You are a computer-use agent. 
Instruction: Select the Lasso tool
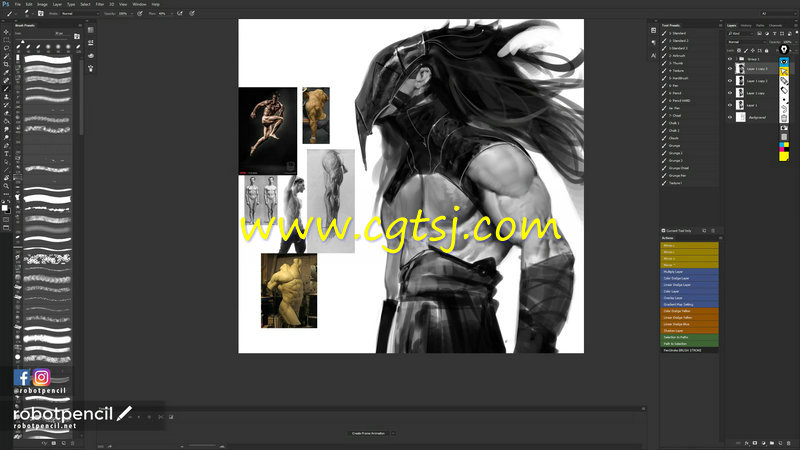click(x=6, y=48)
